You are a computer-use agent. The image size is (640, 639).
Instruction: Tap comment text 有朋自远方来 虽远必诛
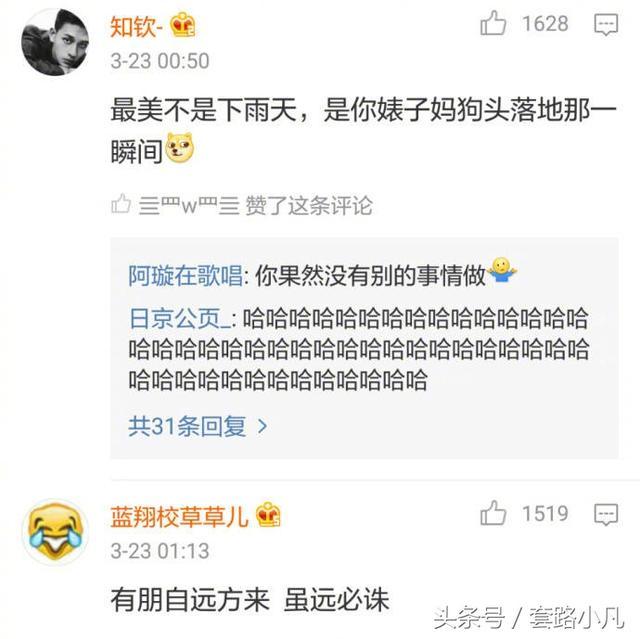click(x=250, y=600)
